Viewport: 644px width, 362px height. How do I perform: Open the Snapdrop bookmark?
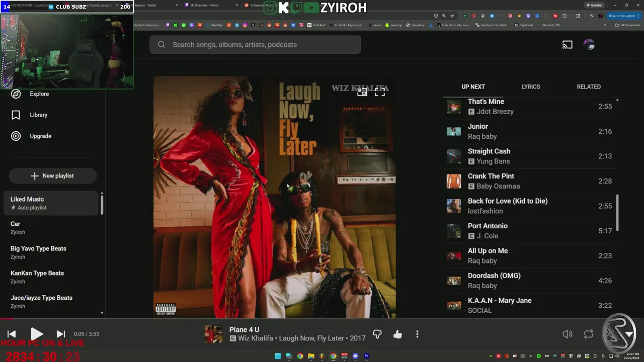tap(416, 25)
